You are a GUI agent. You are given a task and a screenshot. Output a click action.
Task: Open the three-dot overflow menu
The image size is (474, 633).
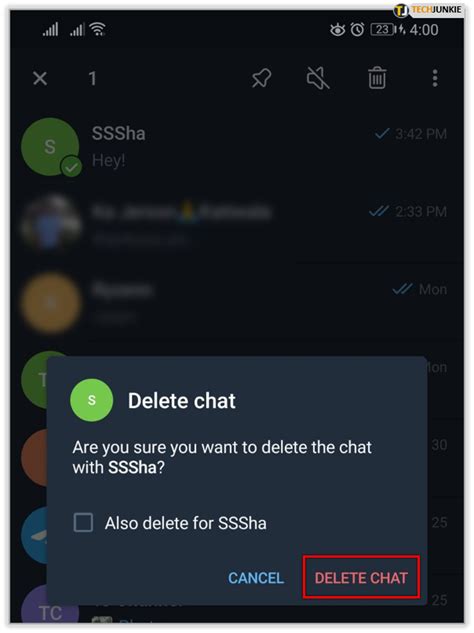[435, 78]
